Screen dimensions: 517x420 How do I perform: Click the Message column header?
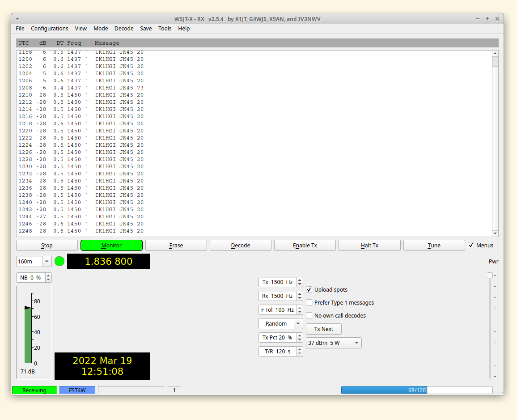107,43
